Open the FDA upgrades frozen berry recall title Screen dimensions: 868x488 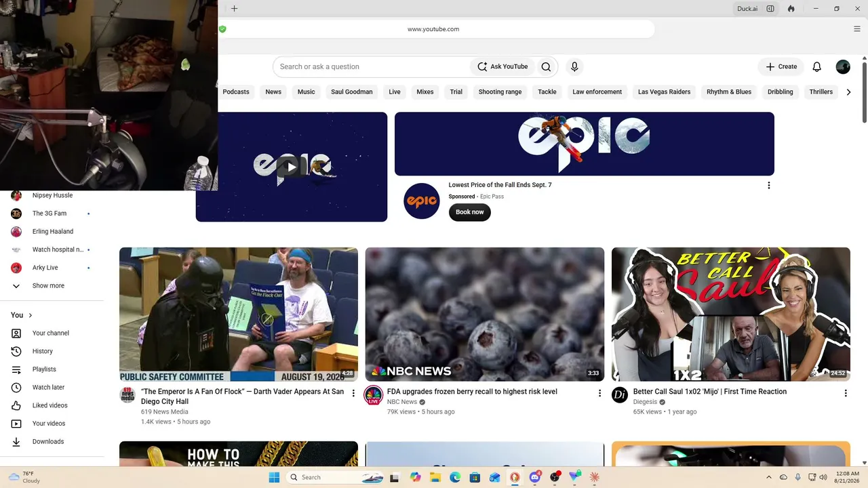(472, 392)
